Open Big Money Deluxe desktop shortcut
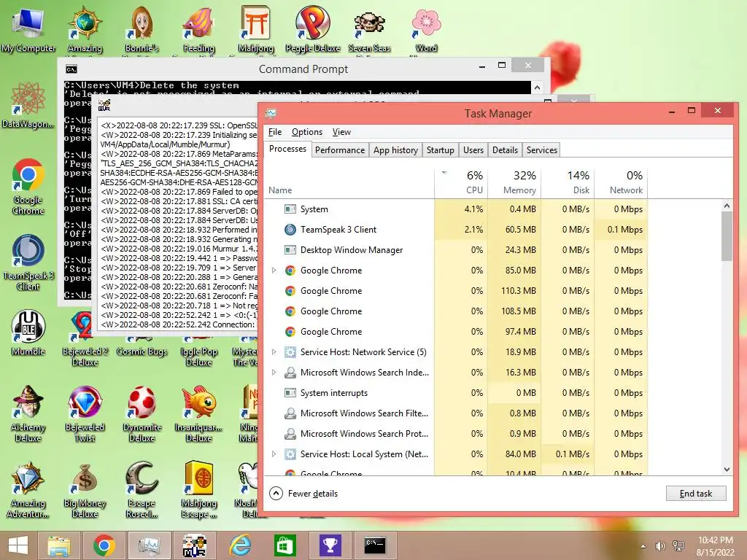The image size is (747, 560). click(85, 489)
